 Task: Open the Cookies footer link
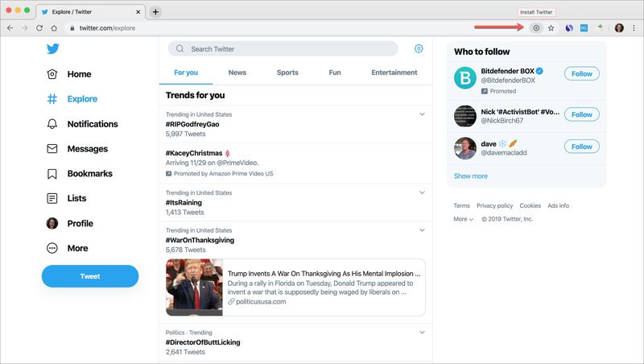tap(530, 205)
